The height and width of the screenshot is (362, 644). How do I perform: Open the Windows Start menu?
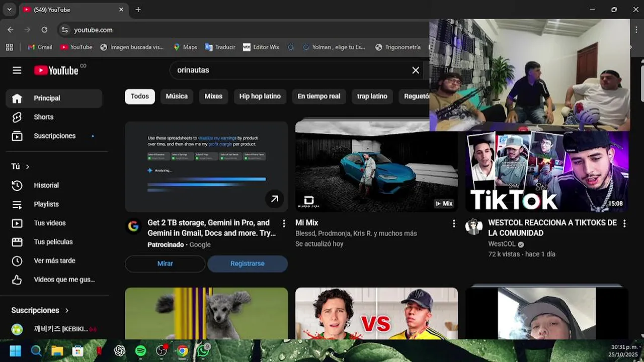[16, 351]
